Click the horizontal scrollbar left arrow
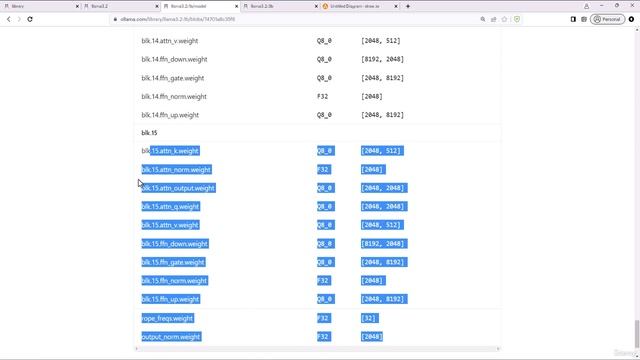Screen dimensions: 640x360 point(136,349)
